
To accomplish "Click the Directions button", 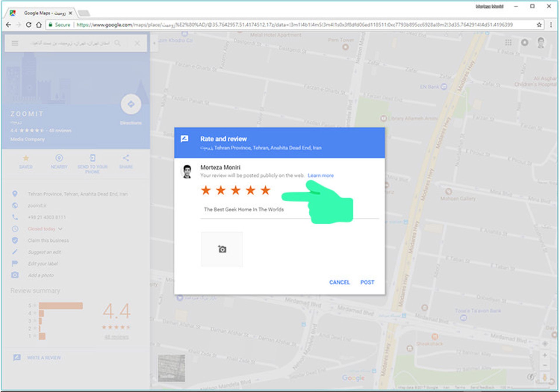I will coord(131,104).
